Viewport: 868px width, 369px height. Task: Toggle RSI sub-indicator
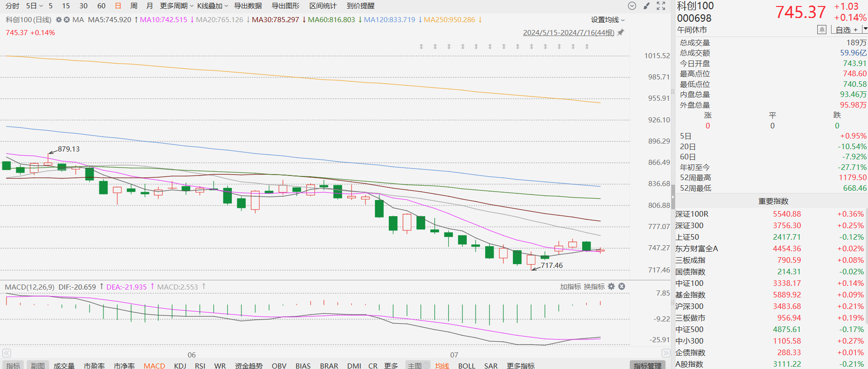pos(200,365)
